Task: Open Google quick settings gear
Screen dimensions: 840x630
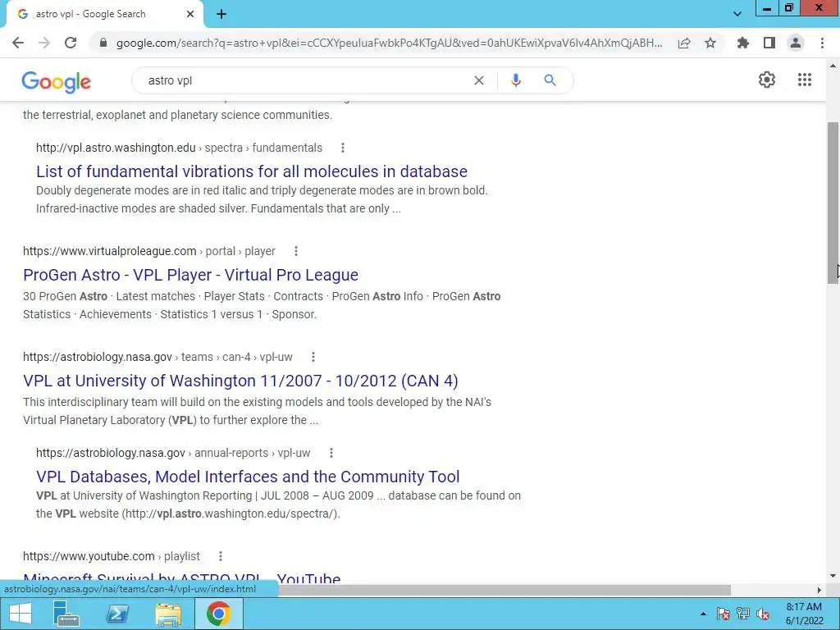Action: (x=767, y=80)
